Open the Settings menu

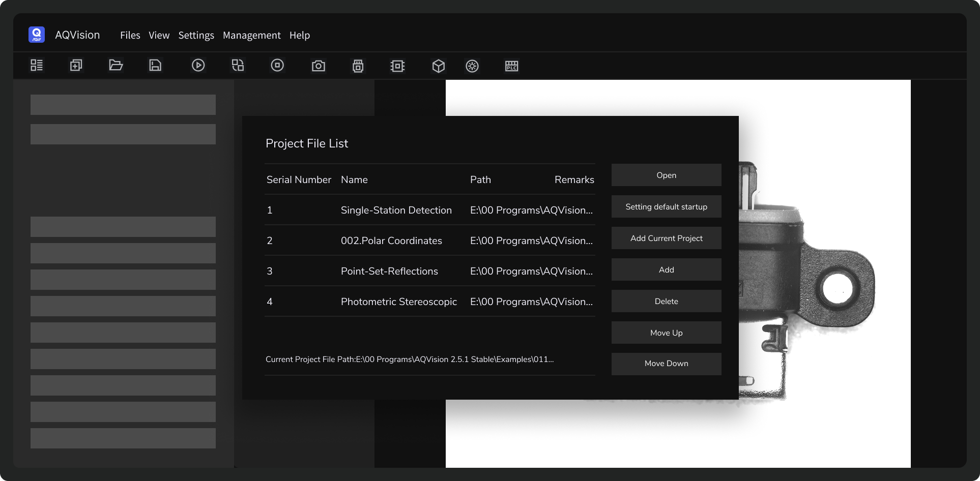[196, 35]
